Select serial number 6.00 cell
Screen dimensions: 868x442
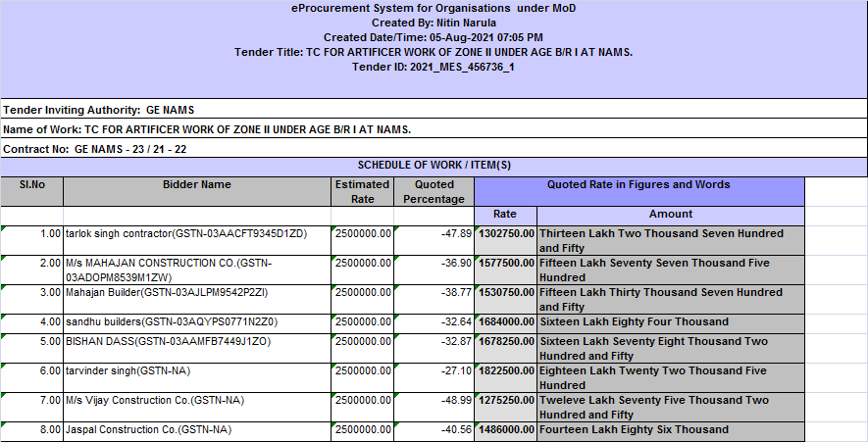click(32, 377)
